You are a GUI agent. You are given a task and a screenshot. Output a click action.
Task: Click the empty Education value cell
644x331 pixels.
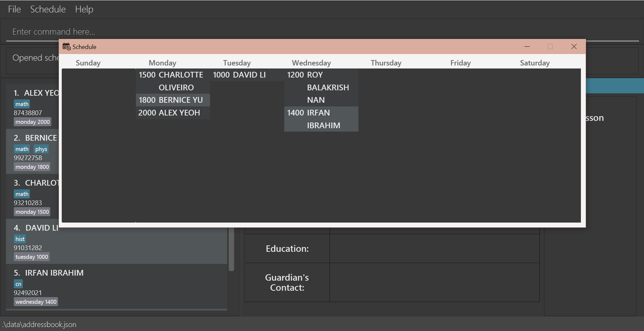point(435,249)
